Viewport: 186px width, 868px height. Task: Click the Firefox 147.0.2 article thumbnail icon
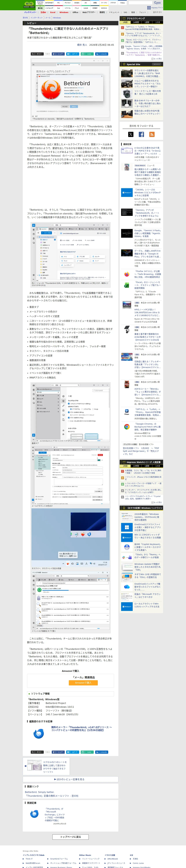click(127, 274)
